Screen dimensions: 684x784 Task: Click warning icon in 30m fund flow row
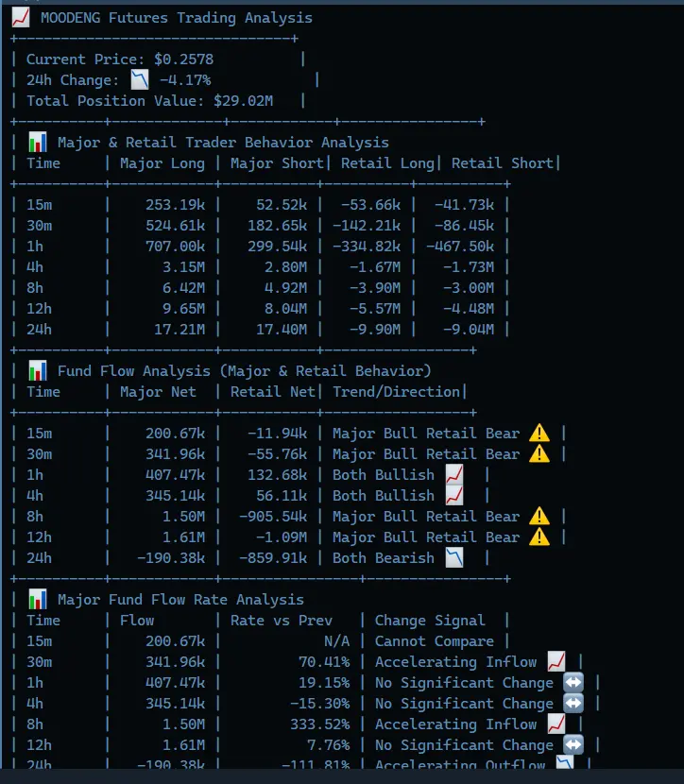tap(539, 454)
